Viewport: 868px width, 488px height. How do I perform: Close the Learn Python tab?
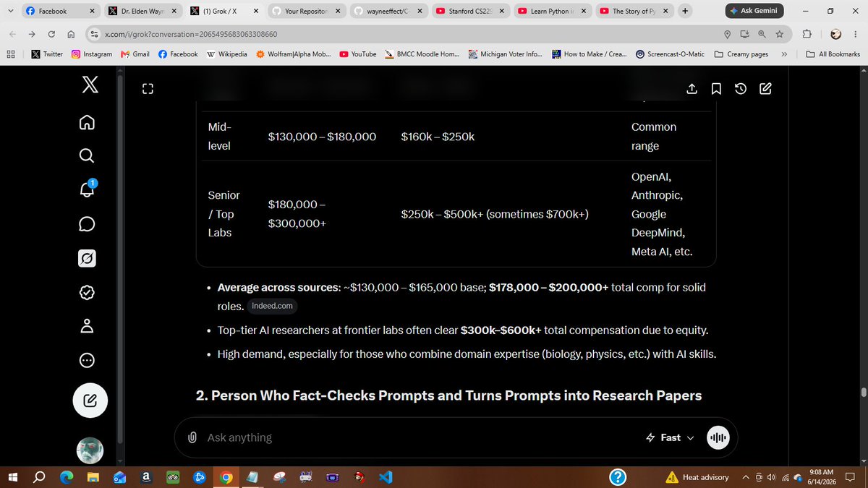584,11
